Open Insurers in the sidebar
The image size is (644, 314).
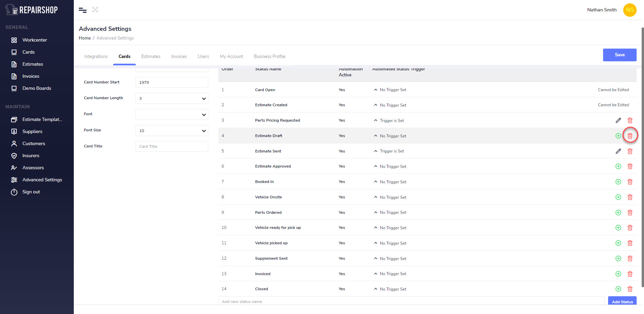31,155
